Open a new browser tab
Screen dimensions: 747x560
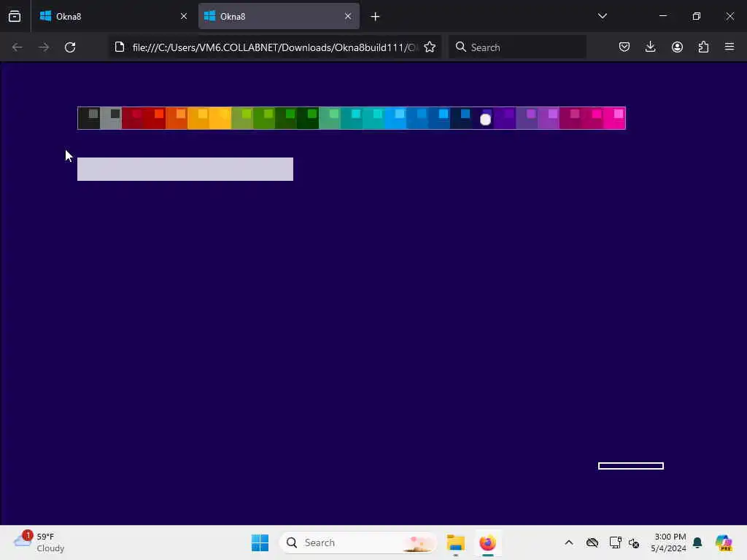376,17
